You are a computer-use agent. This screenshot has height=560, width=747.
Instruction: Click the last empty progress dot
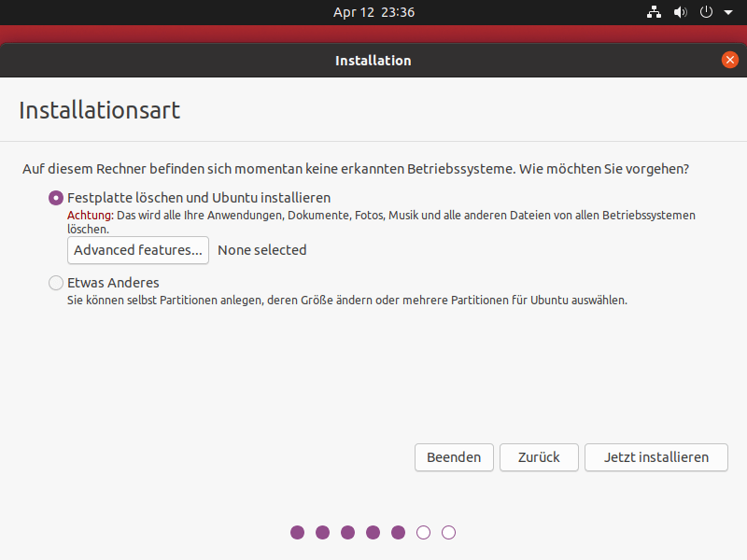click(449, 532)
